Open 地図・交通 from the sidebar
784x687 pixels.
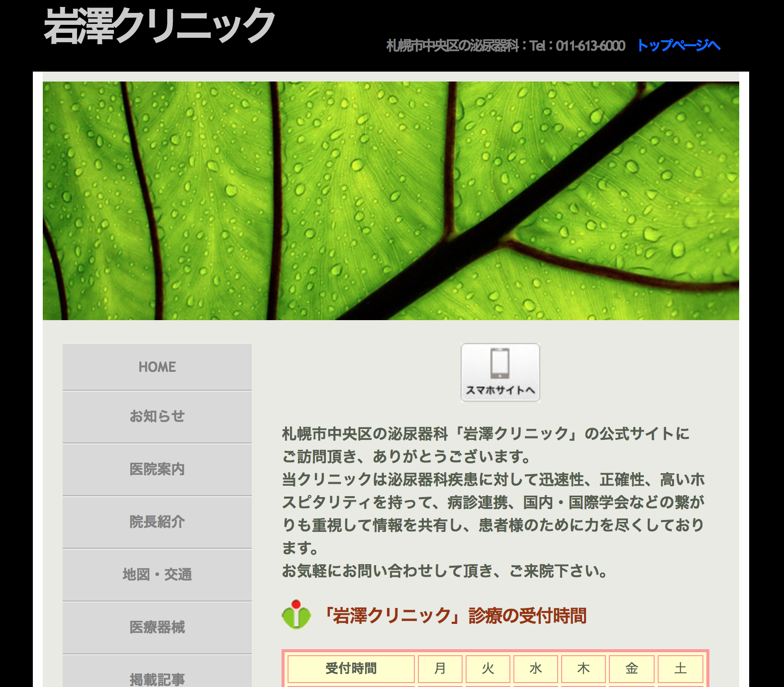[157, 575]
